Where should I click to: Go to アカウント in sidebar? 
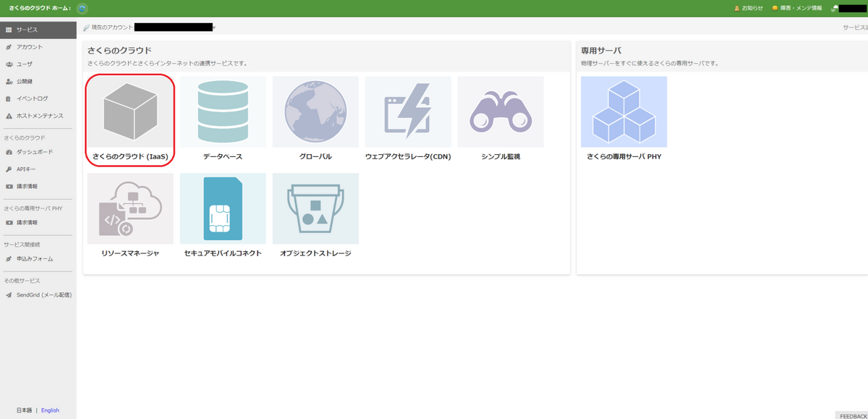coord(38,47)
